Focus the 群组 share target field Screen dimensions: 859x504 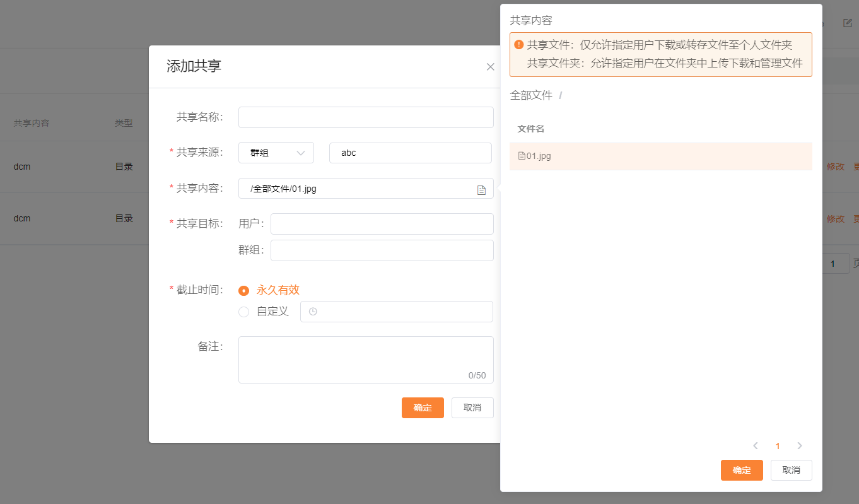[x=382, y=250]
